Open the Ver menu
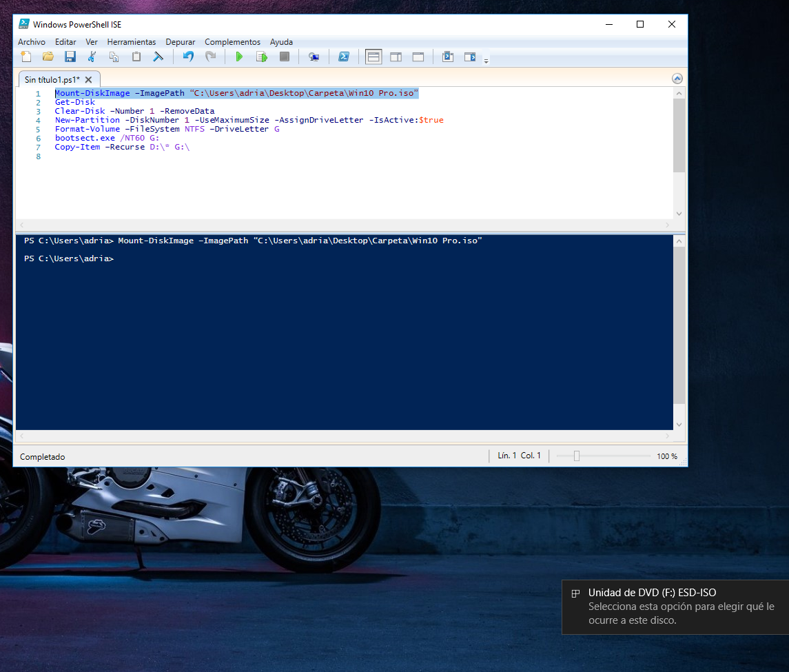This screenshot has width=789, height=672. (92, 42)
